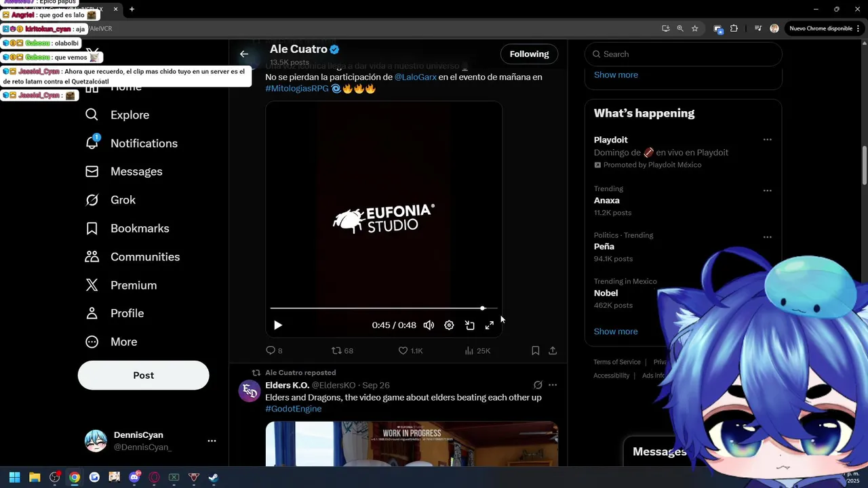Reply to the Ale Cuatro post

click(x=274, y=350)
